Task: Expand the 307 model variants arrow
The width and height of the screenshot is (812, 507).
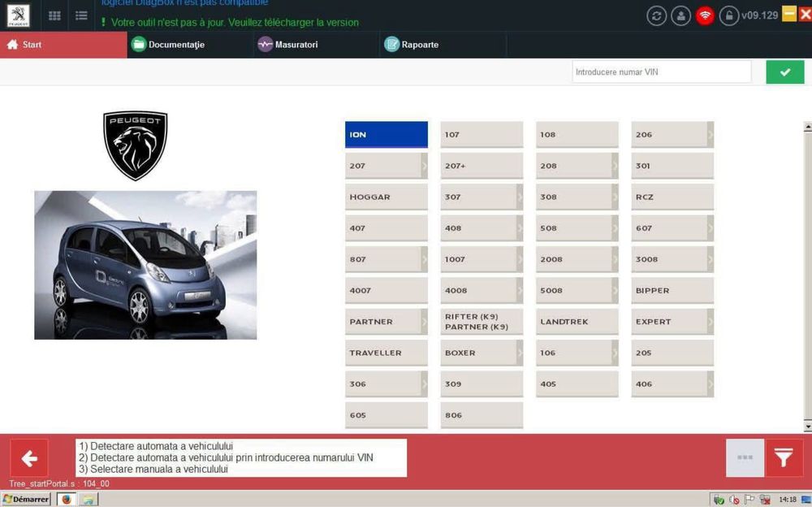Action: pyautogui.click(x=520, y=197)
